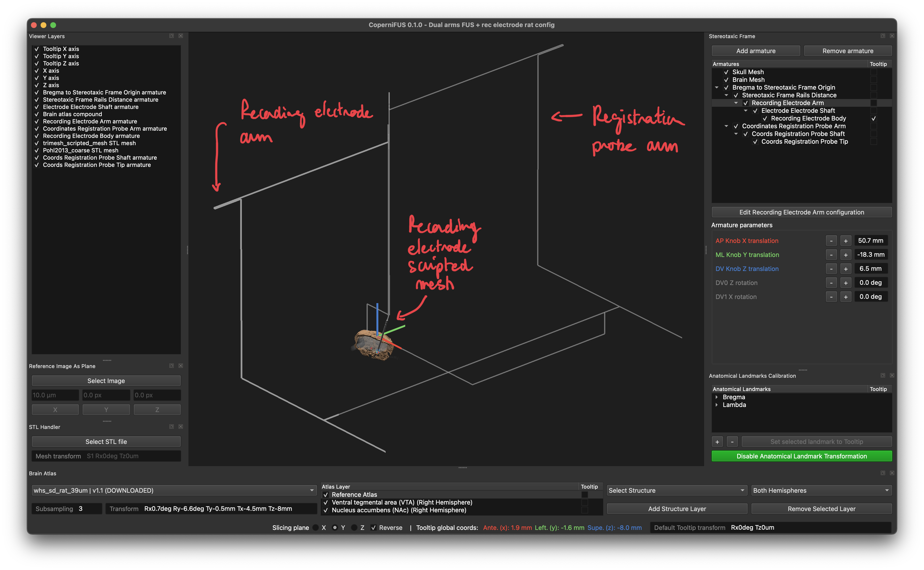Click the Add armature button
Screen dimensions: 924x570
(x=755, y=51)
